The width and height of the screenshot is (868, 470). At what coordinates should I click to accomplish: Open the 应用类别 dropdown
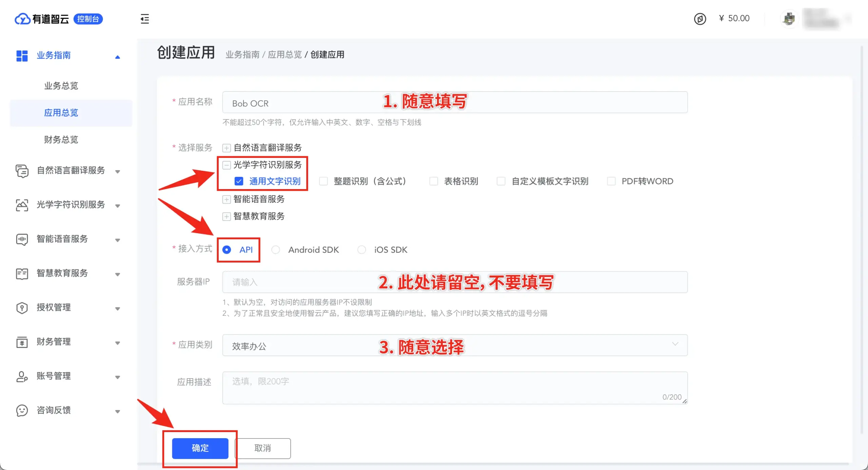pos(455,345)
